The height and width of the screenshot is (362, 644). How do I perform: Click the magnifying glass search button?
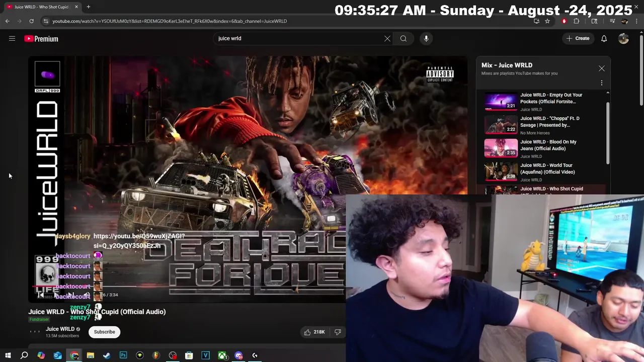point(404,38)
